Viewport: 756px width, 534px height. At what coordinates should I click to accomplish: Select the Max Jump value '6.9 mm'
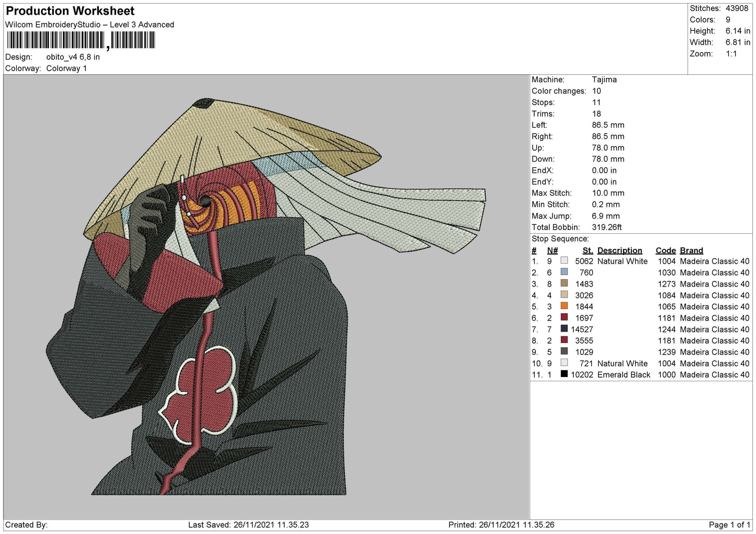pos(606,216)
